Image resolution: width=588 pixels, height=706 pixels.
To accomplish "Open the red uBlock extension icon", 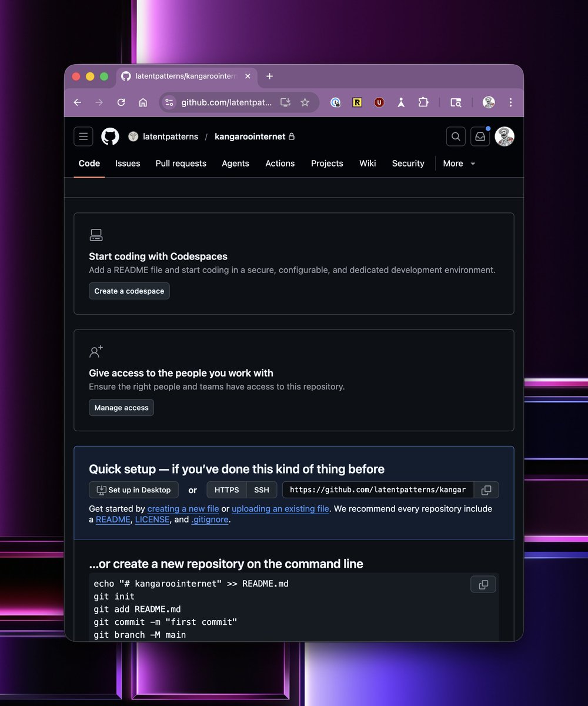I will pos(379,102).
